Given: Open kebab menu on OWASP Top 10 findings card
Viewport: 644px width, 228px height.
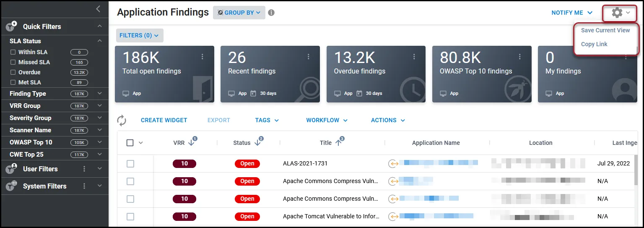Looking at the screenshot, I should coord(520,57).
